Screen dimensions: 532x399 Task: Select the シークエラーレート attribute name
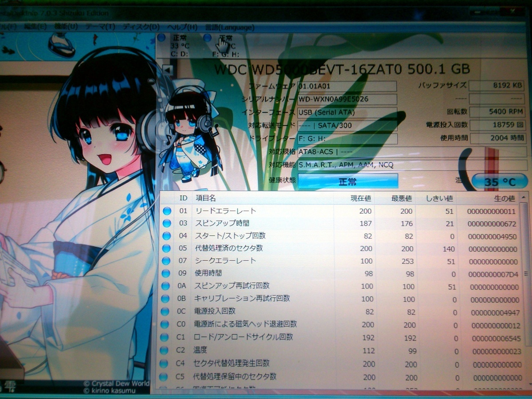(x=225, y=261)
